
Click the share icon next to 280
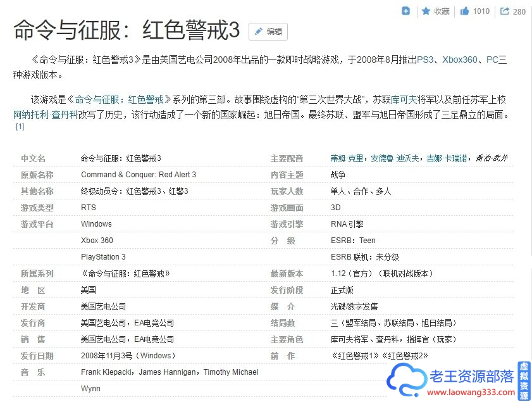point(504,10)
